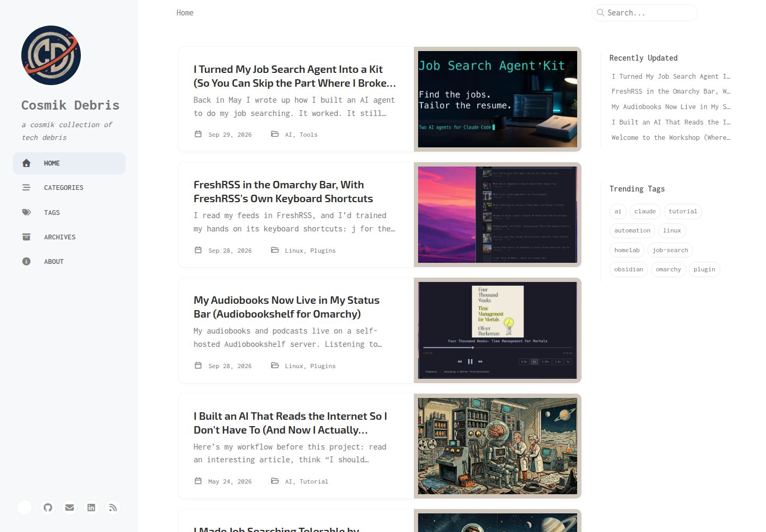The height and width of the screenshot is (532, 766).
Task: Open the Cosmik Debris site title
Action: (x=70, y=105)
